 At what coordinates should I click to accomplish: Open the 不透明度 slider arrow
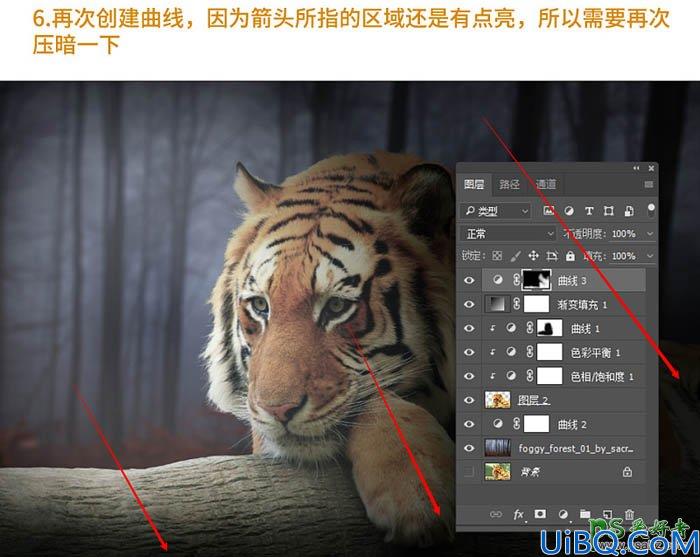point(650,233)
